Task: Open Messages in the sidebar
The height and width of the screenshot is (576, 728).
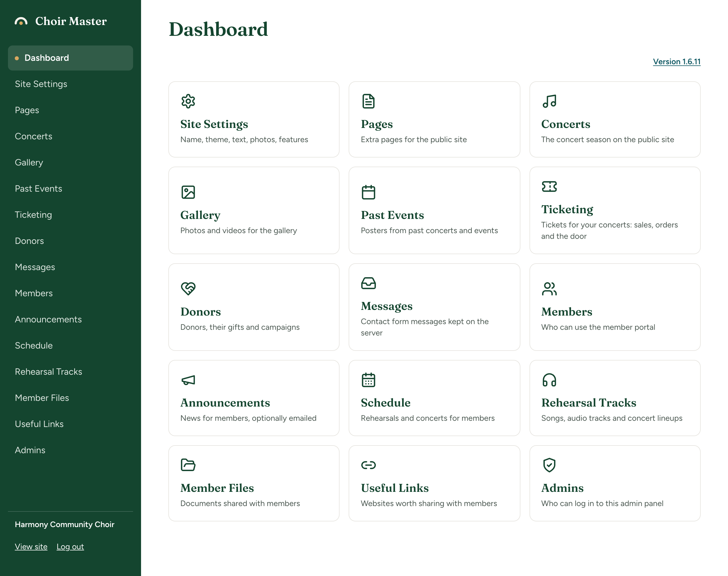Action: 70,267
